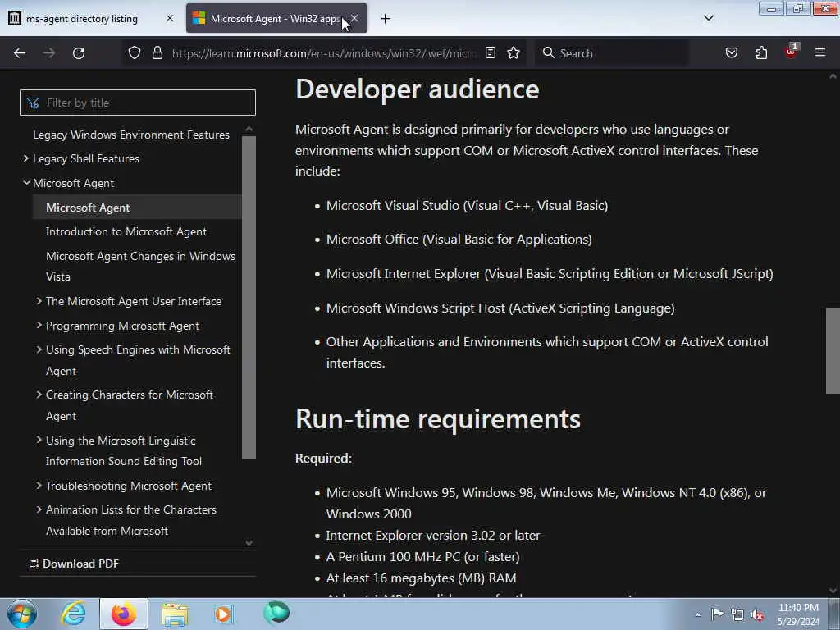Open the network tray icon
The image size is (840, 630).
point(737,615)
